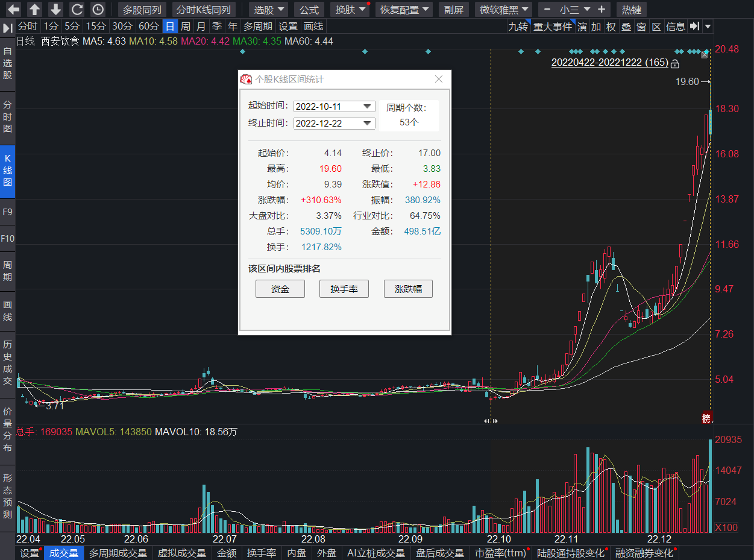
Task: Open the 起始时间 date dropdown
Action: point(334,106)
